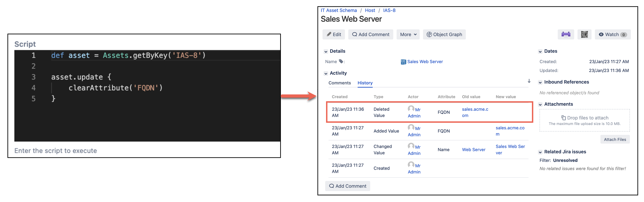Viewport: 644px width, 202px height.
Task: Collapse Inbound References section chevron
Action: click(x=540, y=82)
